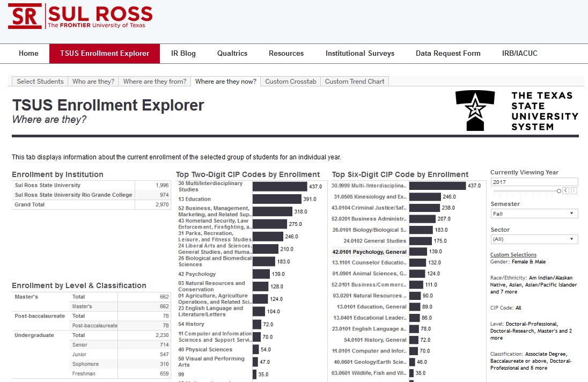Go to IR Blog in navigation
The height and width of the screenshot is (382, 588).
(183, 54)
